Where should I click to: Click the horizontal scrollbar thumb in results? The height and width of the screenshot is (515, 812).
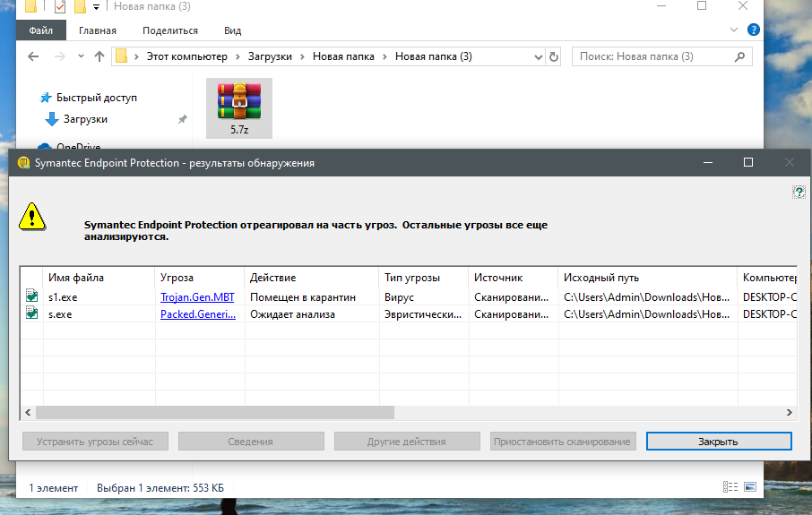pos(215,413)
